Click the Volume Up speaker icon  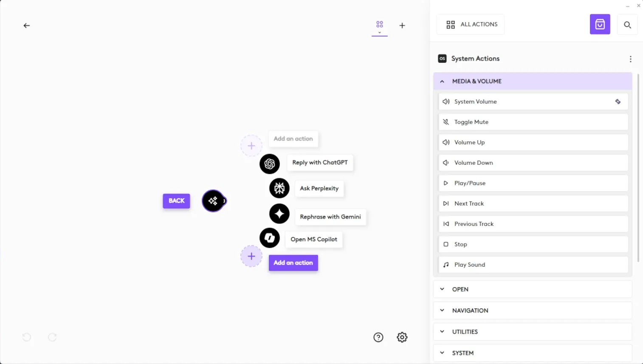(x=446, y=142)
